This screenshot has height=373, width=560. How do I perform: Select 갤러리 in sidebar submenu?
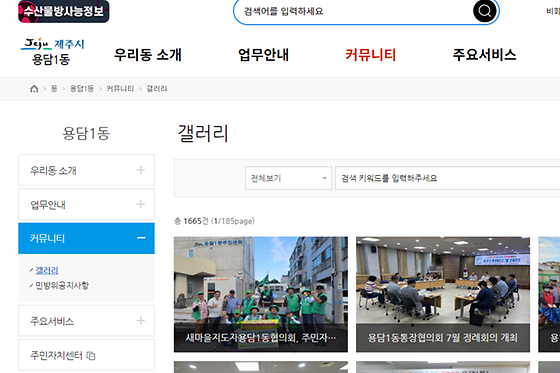click(x=47, y=270)
